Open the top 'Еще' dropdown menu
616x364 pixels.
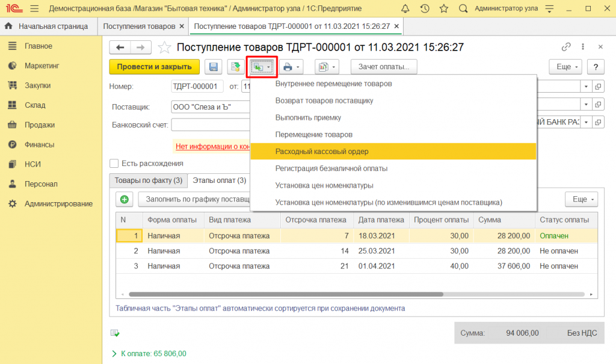(x=565, y=67)
